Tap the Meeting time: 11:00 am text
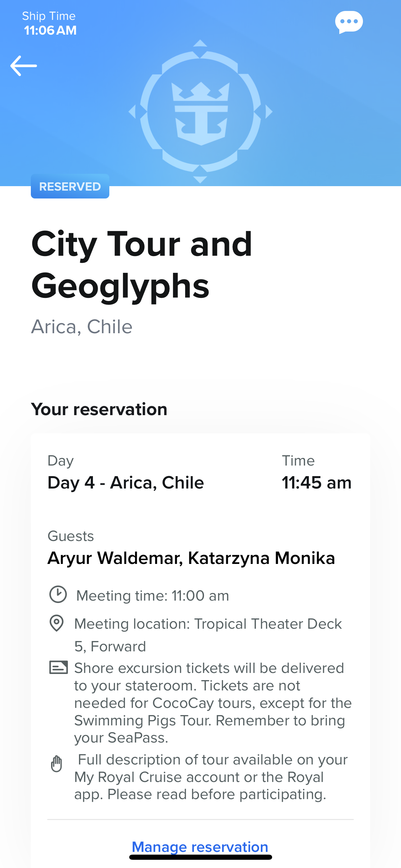 (153, 596)
